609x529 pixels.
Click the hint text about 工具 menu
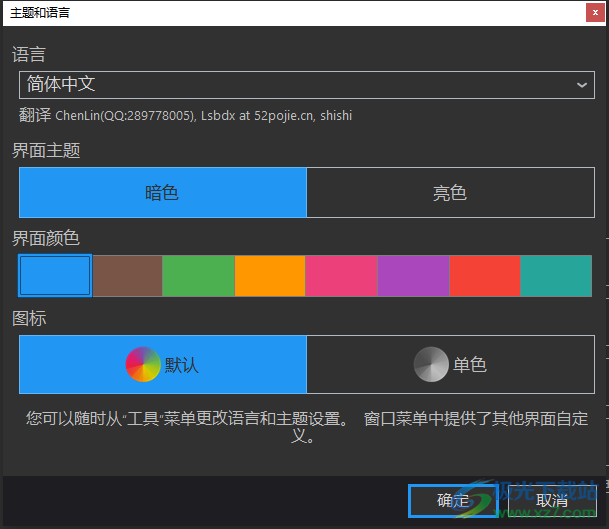point(307,428)
